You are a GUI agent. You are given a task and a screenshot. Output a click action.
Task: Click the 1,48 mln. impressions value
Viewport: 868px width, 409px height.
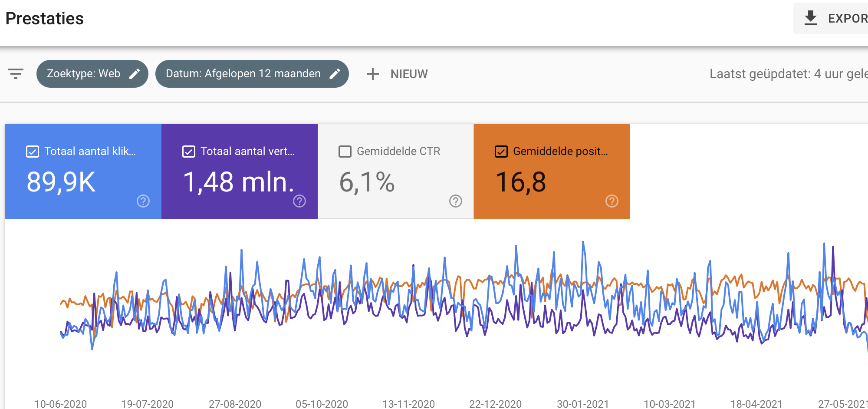(x=239, y=182)
